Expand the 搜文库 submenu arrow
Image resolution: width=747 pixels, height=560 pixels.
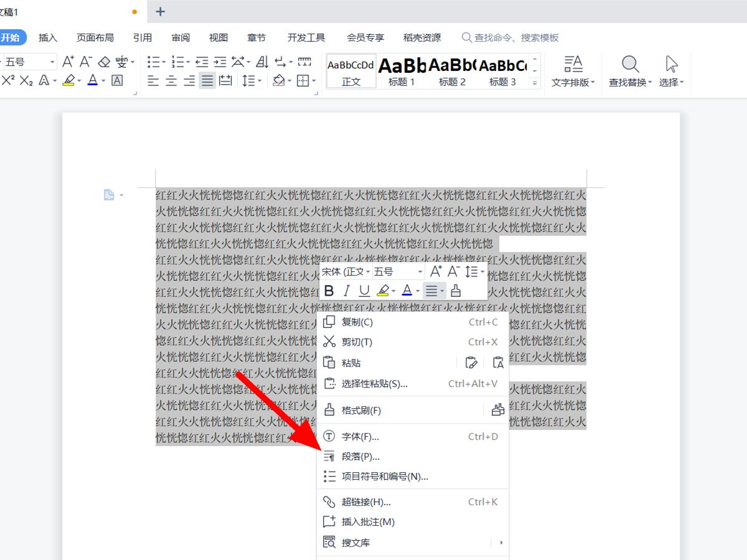501,543
